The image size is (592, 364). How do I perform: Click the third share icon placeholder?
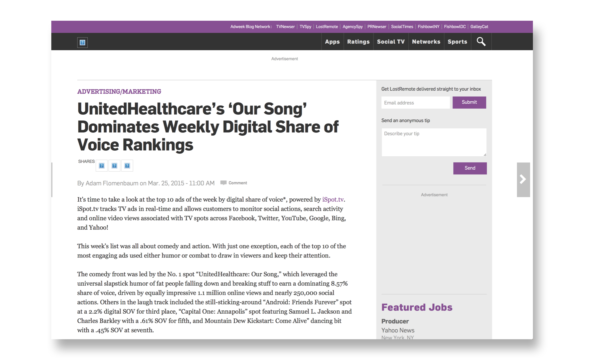click(127, 166)
